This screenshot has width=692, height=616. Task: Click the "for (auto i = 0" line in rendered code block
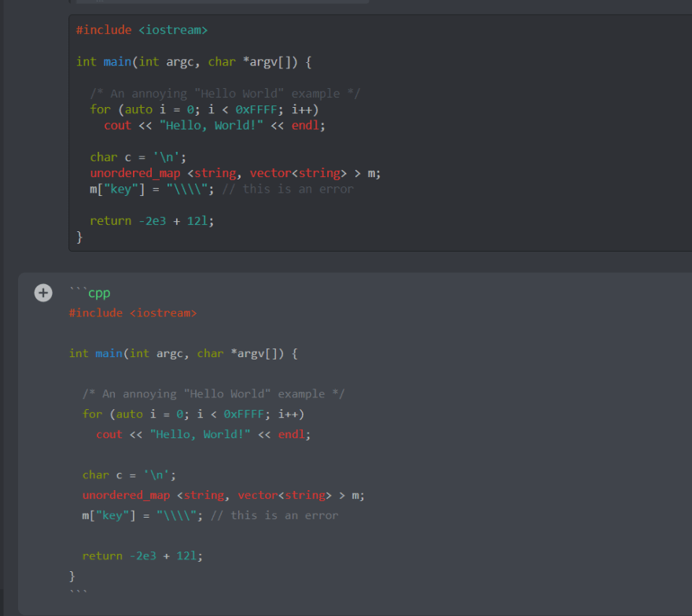tap(204, 109)
